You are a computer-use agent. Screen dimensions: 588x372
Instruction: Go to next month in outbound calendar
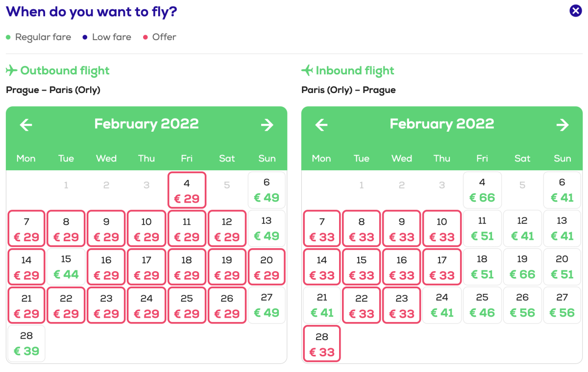point(267,125)
